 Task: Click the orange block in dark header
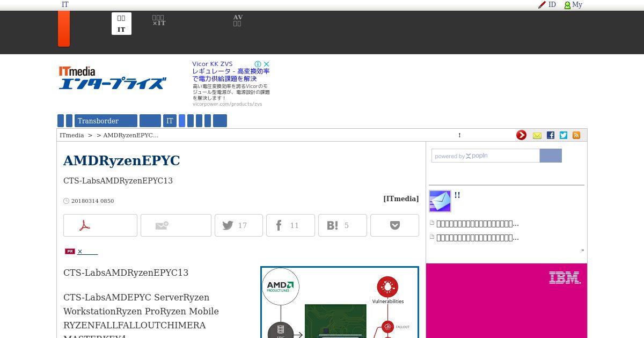pyautogui.click(x=64, y=28)
